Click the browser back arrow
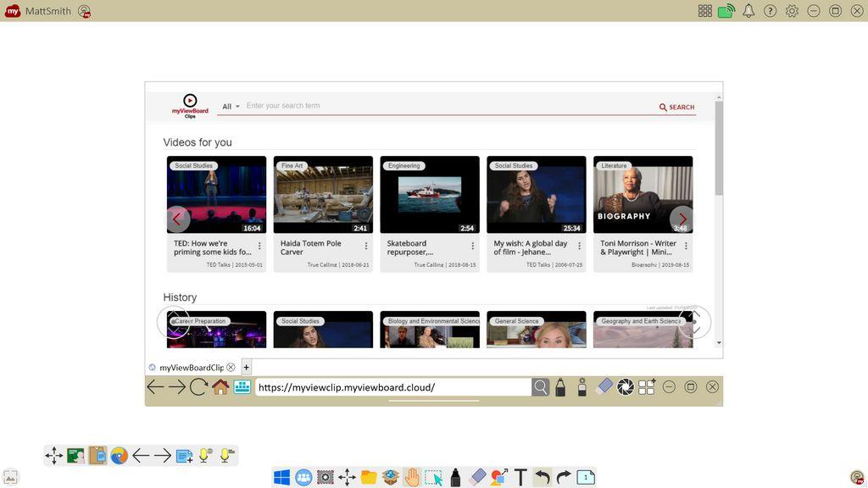This screenshot has width=868, height=488. pos(156,386)
